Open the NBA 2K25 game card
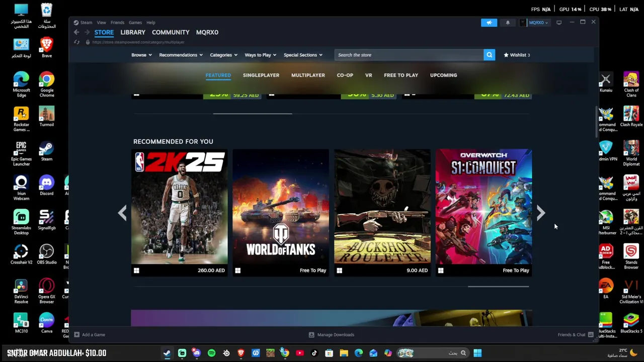This screenshot has width=644, height=362. [179, 213]
